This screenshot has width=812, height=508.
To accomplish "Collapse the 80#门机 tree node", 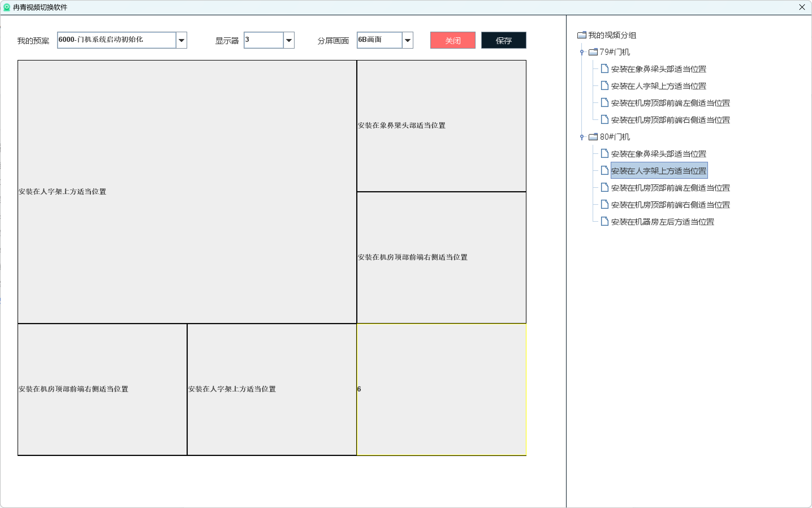I will pyautogui.click(x=582, y=137).
